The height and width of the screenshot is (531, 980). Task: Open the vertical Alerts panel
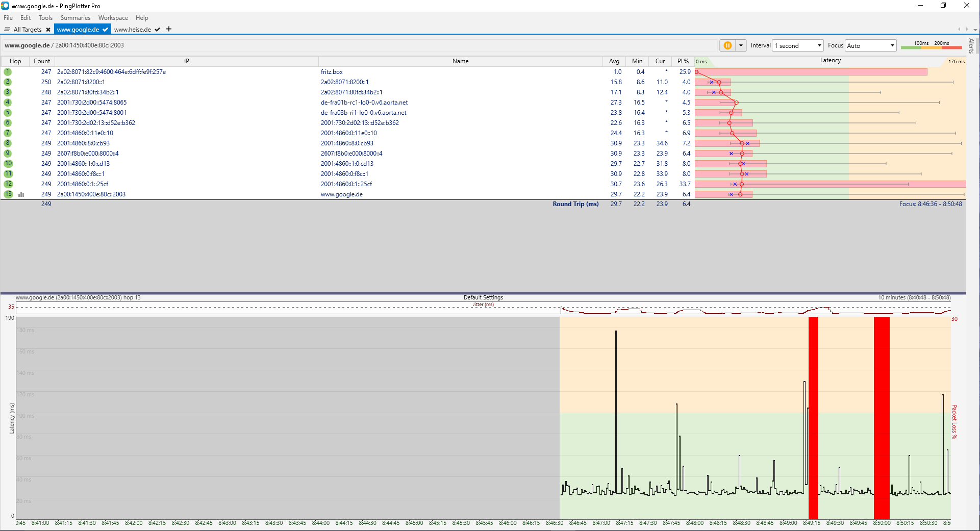click(x=971, y=46)
